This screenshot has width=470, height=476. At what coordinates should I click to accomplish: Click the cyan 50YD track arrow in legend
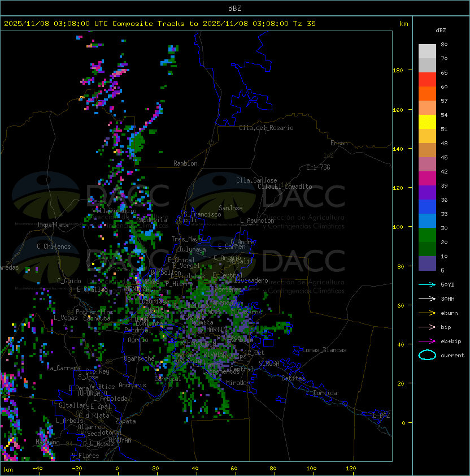(x=427, y=285)
